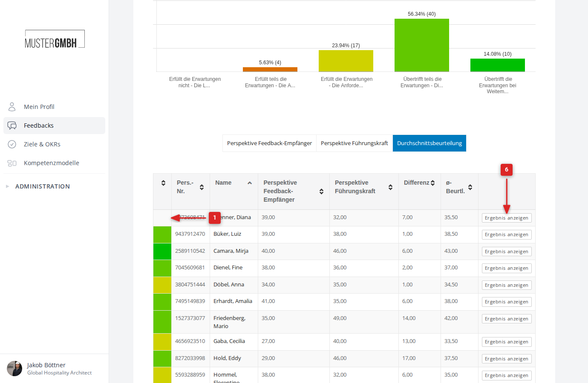Click the MusterGmbH logo
The image size is (588, 383).
(x=55, y=39)
